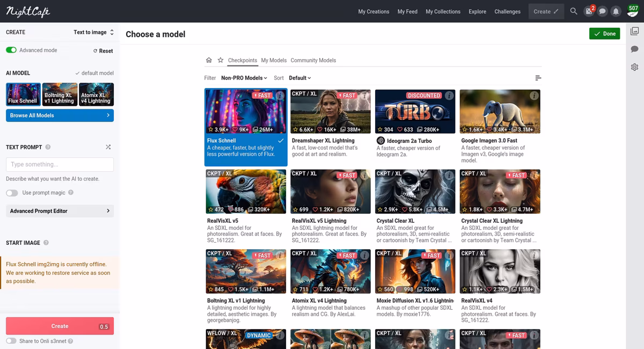Click the NightCafe logo
Image resolution: width=644 pixels, height=349 pixels.
pos(28,11)
